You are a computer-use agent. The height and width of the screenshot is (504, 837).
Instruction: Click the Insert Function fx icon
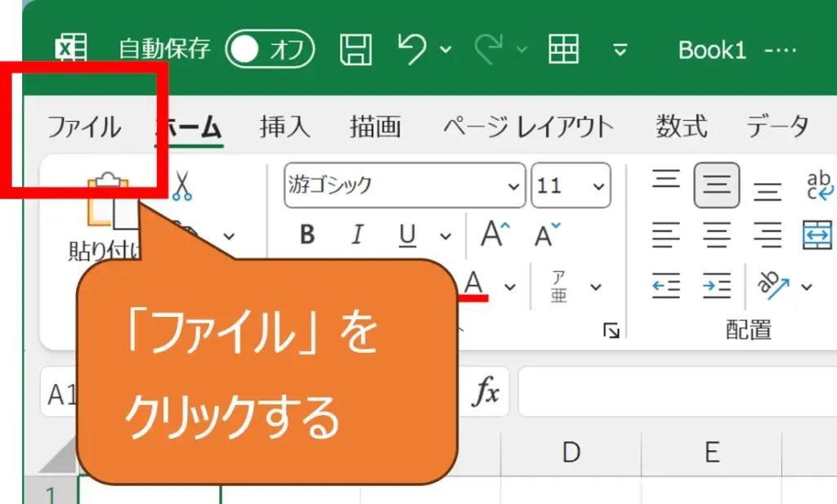click(x=486, y=394)
